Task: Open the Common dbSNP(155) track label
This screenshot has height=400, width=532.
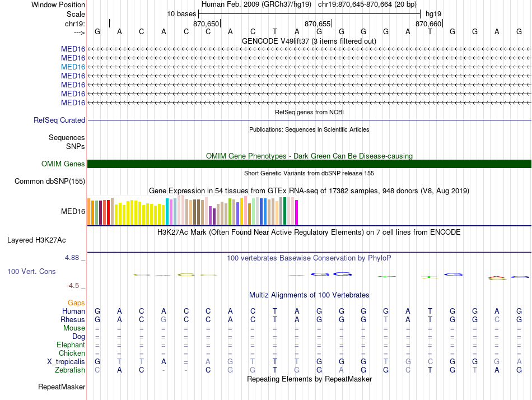Action: [50, 181]
